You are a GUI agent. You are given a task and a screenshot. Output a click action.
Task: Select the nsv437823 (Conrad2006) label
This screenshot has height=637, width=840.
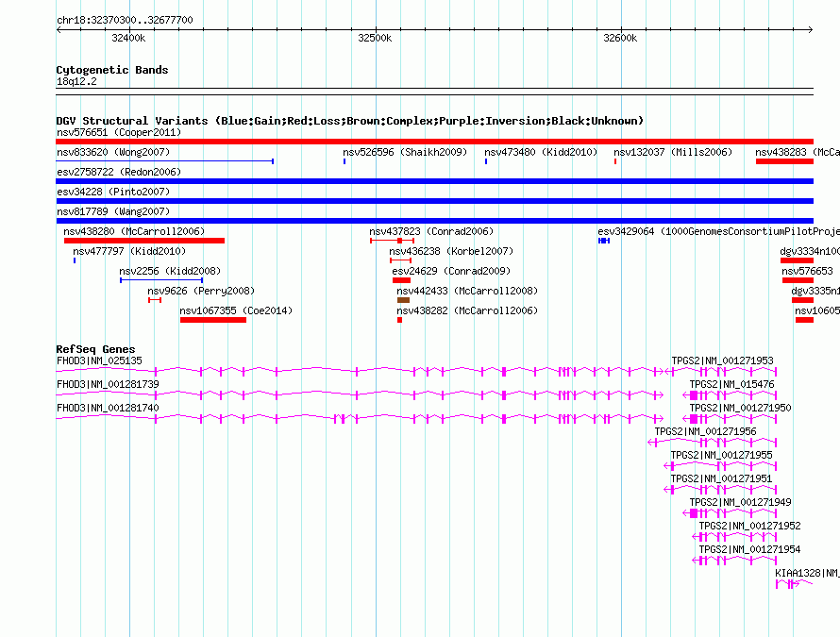(431, 231)
